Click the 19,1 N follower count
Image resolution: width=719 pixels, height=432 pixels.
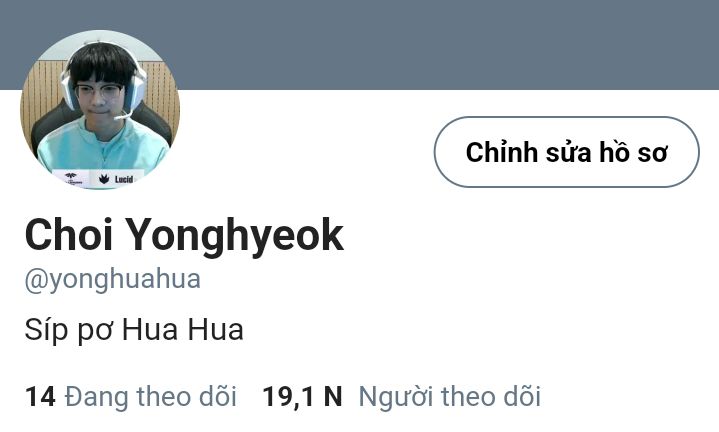pos(302,396)
